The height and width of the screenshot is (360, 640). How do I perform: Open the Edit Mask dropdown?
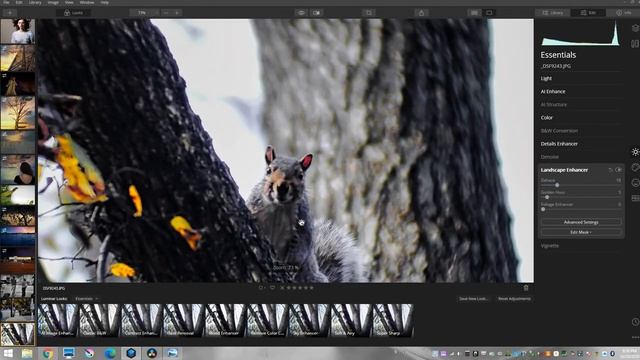[581, 232]
